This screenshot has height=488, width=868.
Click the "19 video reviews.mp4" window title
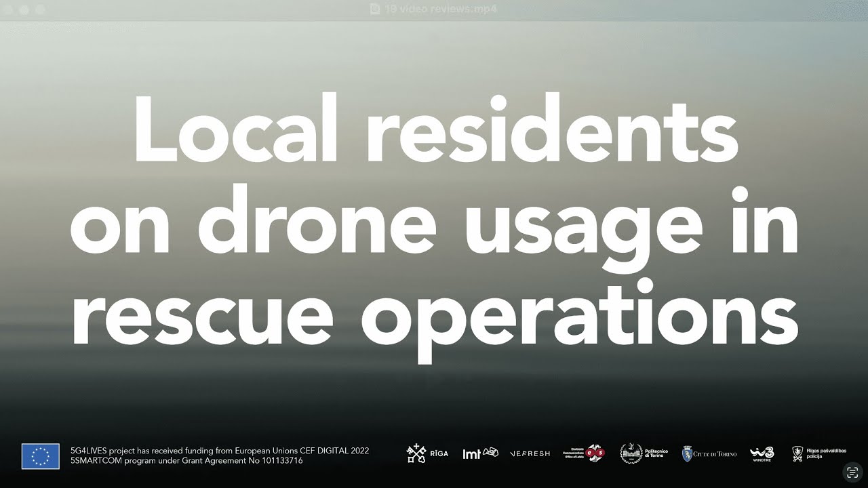click(440, 9)
